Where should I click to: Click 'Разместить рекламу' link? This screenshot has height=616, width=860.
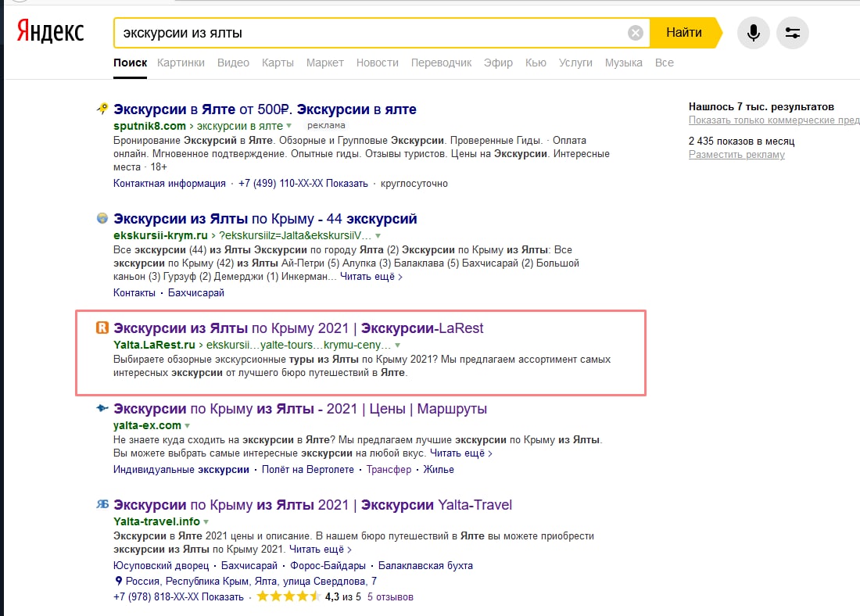[x=736, y=154]
